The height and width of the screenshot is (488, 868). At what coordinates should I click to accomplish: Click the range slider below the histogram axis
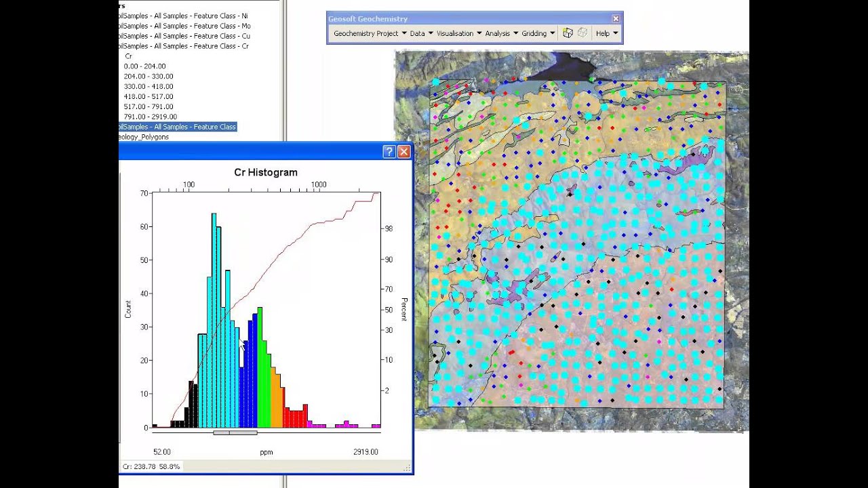(235, 432)
